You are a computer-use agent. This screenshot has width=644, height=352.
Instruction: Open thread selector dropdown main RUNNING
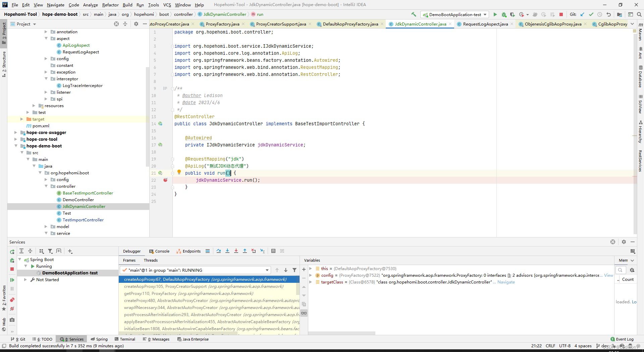pos(195,270)
